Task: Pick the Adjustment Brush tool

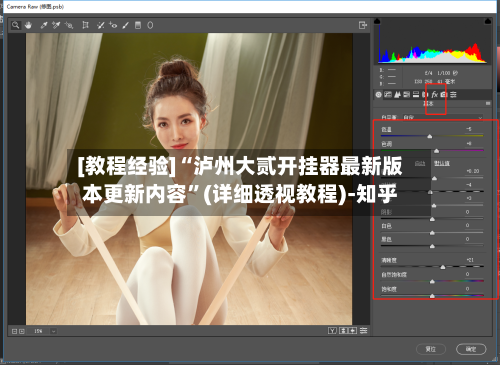Action: tap(126, 25)
